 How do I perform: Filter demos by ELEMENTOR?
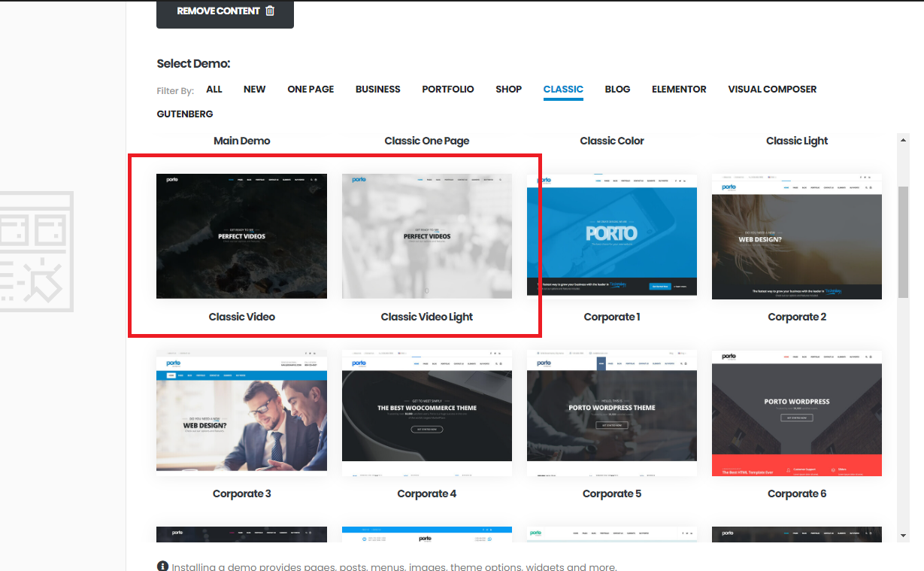(x=679, y=89)
